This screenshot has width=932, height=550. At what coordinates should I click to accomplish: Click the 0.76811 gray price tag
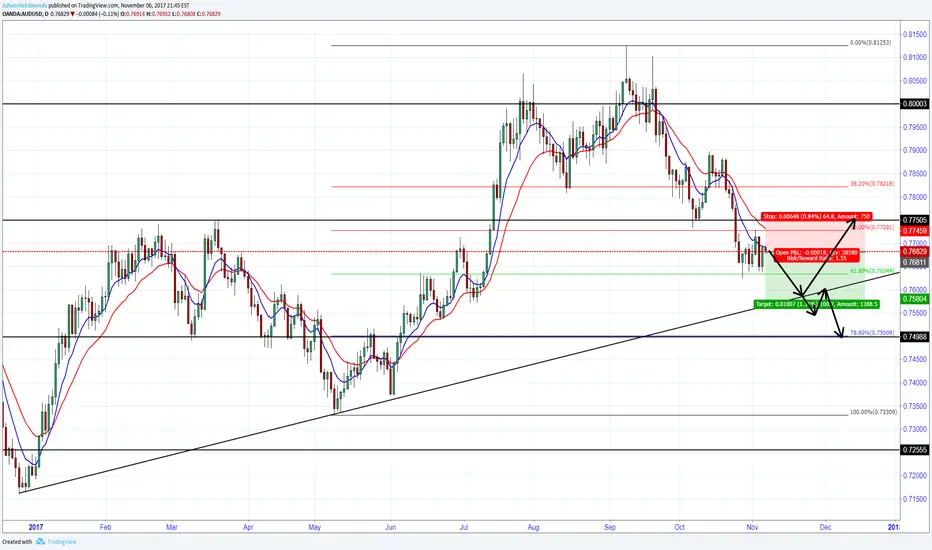click(x=915, y=262)
